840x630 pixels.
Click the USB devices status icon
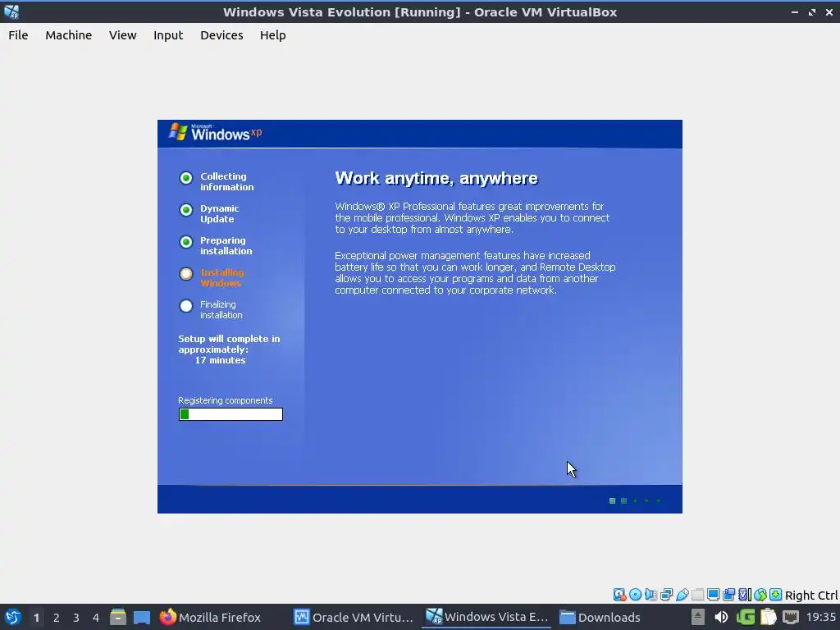pyautogui.click(x=682, y=595)
